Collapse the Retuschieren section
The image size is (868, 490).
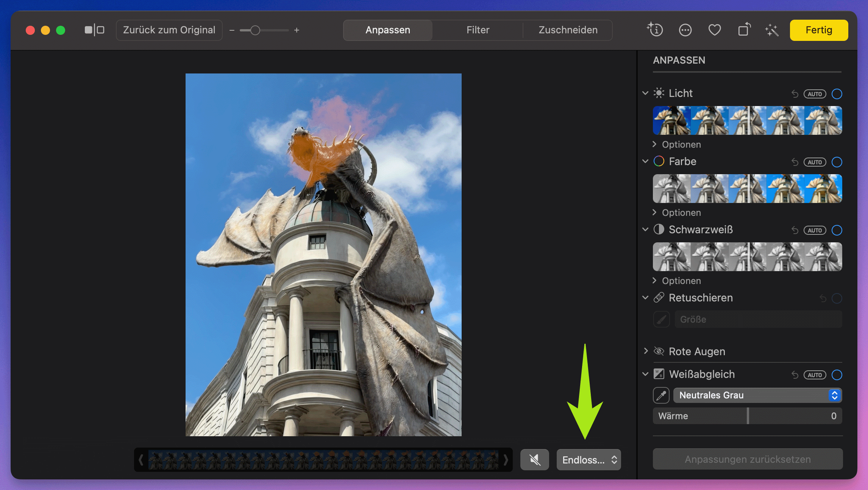(645, 298)
